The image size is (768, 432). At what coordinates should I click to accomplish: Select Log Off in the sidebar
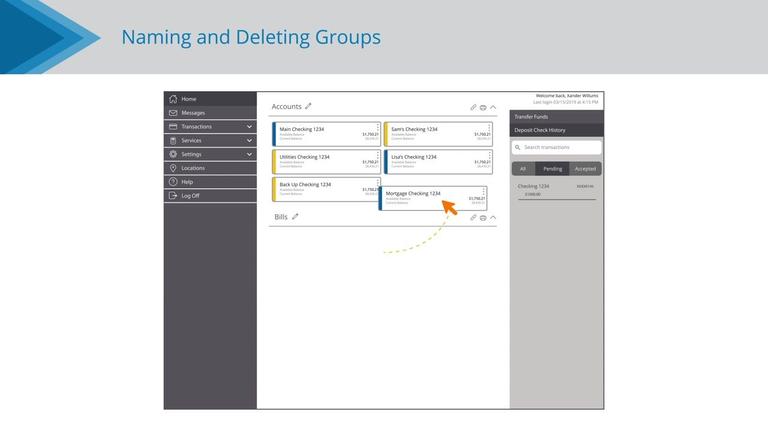pos(210,195)
